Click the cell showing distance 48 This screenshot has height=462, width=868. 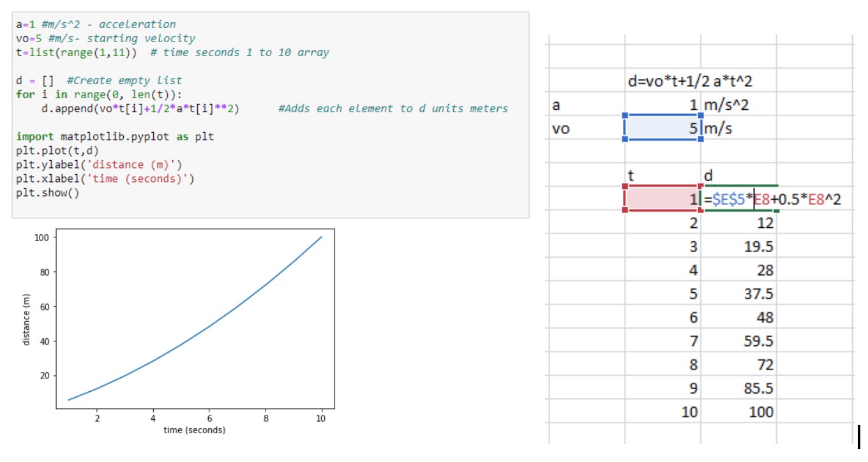pyautogui.click(x=739, y=318)
